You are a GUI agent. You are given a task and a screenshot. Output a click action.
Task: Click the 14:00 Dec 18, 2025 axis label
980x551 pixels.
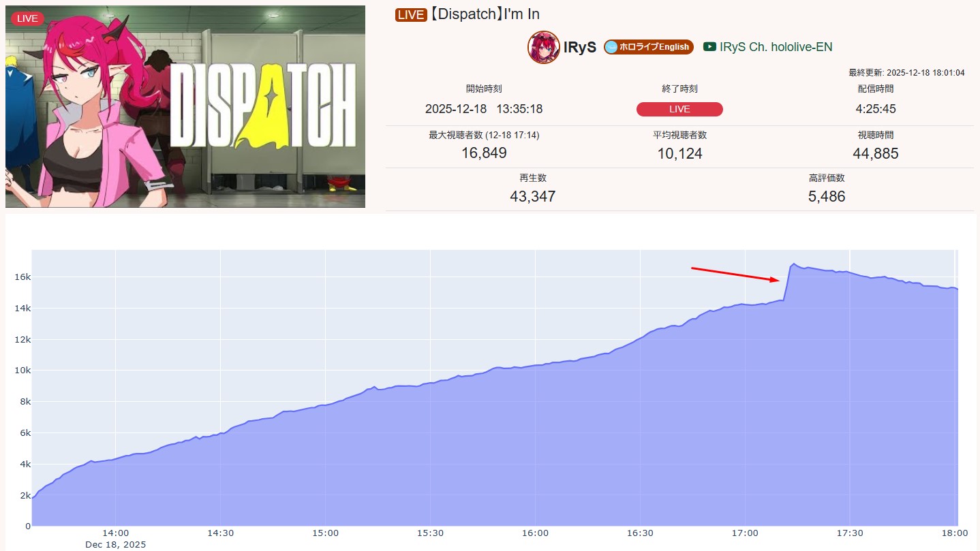click(x=116, y=539)
